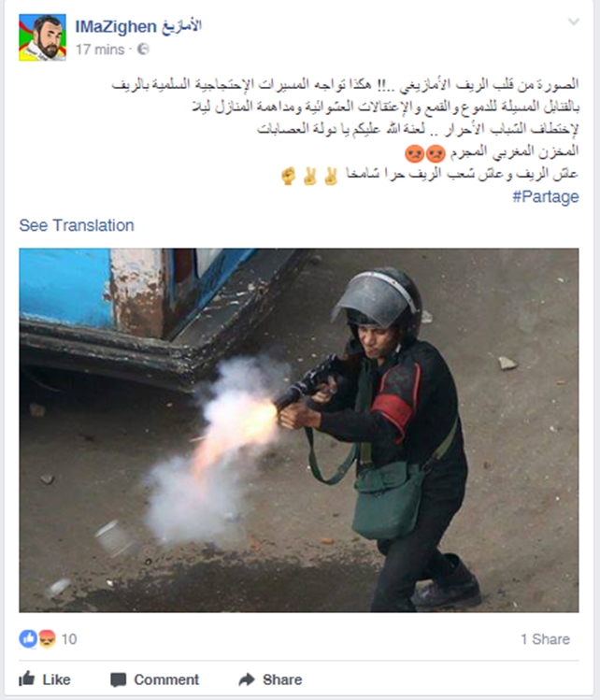Viewport: 600px width, 700px height.
Task: Click the public globe privacy icon
Action: point(143,50)
